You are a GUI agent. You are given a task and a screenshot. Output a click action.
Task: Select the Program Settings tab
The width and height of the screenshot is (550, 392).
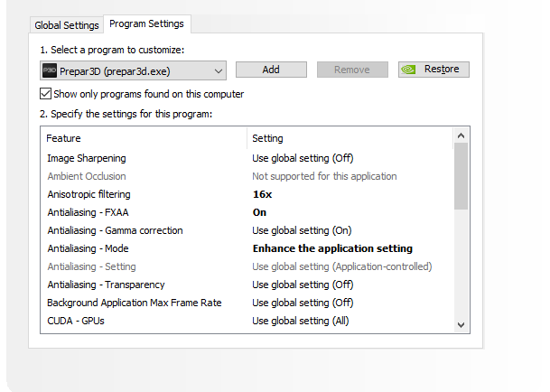pos(146,23)
